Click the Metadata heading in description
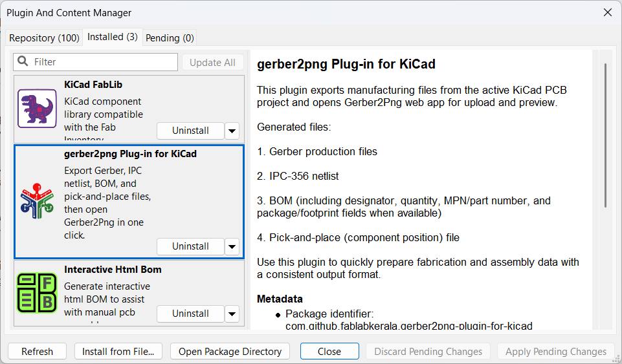This screenshot has height=364, width=622. [x=280, y=299]
